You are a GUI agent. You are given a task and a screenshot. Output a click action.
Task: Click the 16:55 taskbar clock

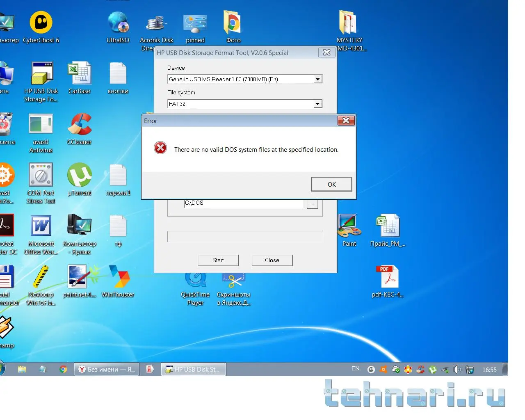489,370
